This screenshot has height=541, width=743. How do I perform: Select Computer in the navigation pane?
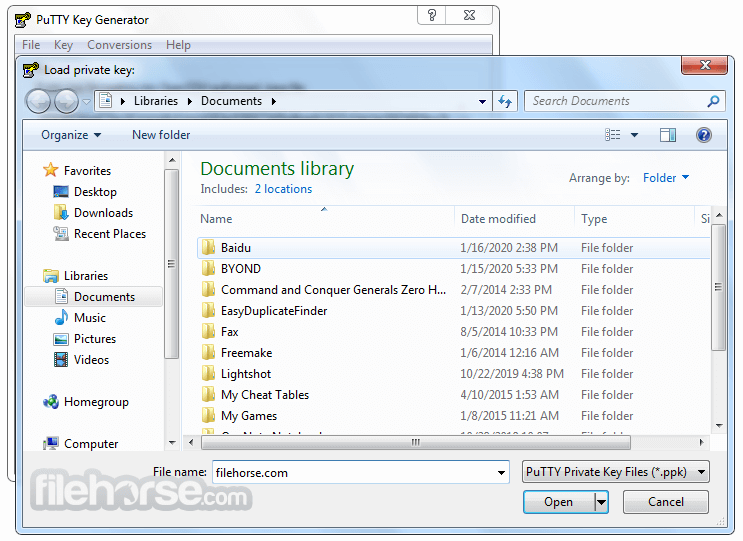91,444
